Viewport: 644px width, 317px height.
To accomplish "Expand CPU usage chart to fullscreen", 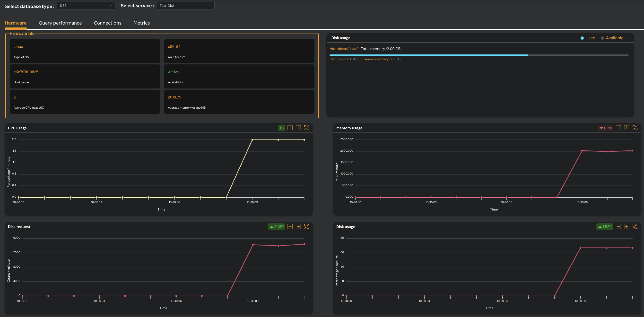I will point(307,128).
